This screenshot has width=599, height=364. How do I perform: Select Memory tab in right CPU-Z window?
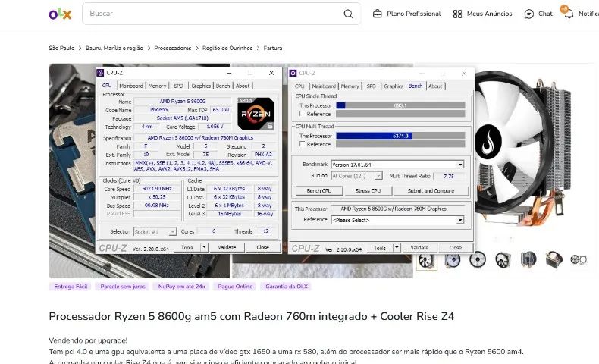click(x=350, y=86)
